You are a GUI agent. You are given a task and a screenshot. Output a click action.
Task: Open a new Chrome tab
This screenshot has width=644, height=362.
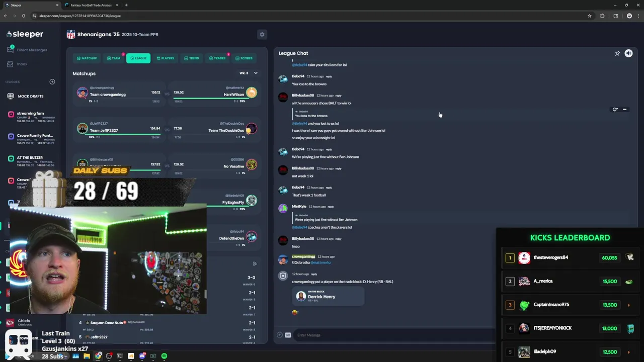tap(126, 5)
